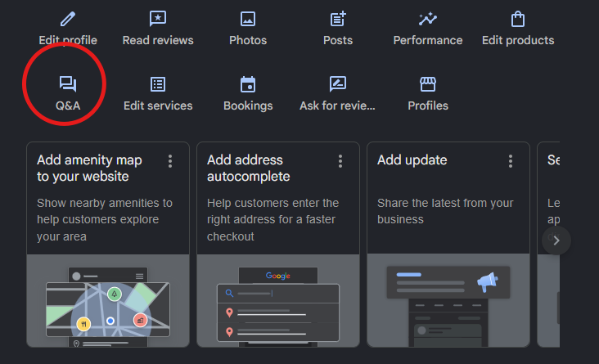Open Read reviews star icon
The width and height of the screenshot is (599, 364).
pyautogui.click(x=158, y=19)
